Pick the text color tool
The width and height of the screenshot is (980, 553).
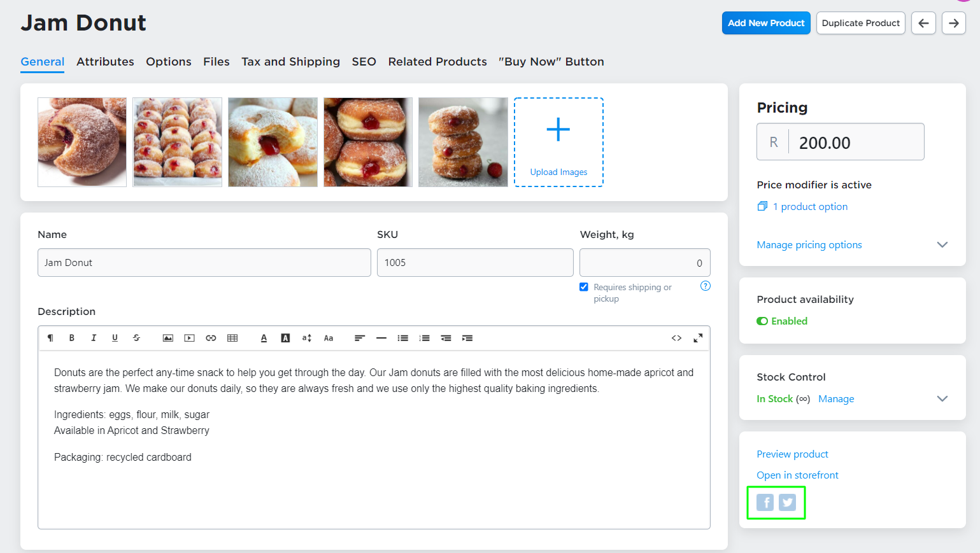[264, 338]
